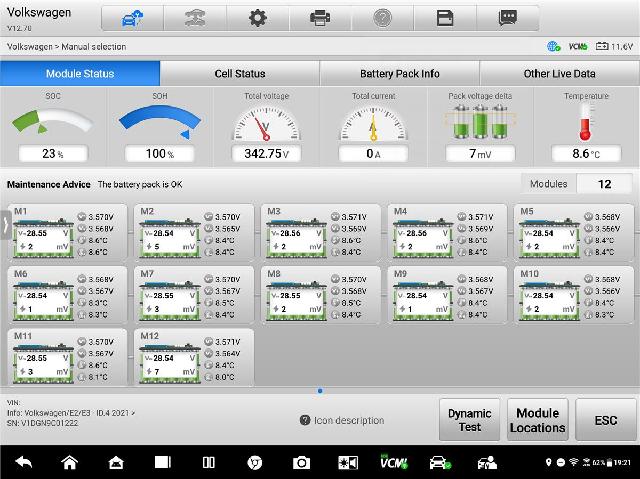The width and height of the screenshot is (640, 479).
Task: Click the Pack voltage delta batteries icon
Action: [x=480, y=122]
